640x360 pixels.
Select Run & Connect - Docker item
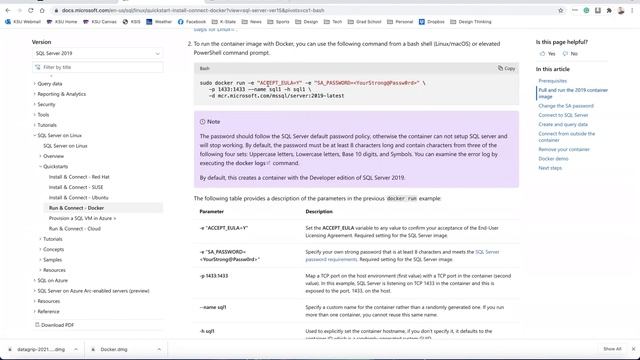click(103, 208)
